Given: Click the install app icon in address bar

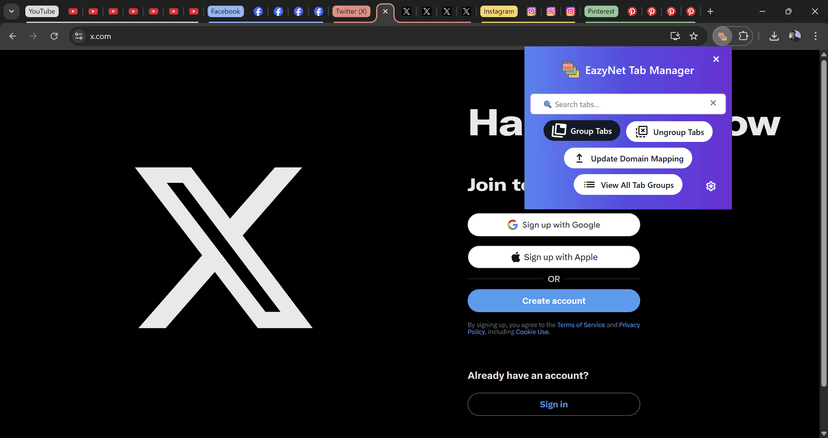Looking at the screenshot, I should coord(674,36).
